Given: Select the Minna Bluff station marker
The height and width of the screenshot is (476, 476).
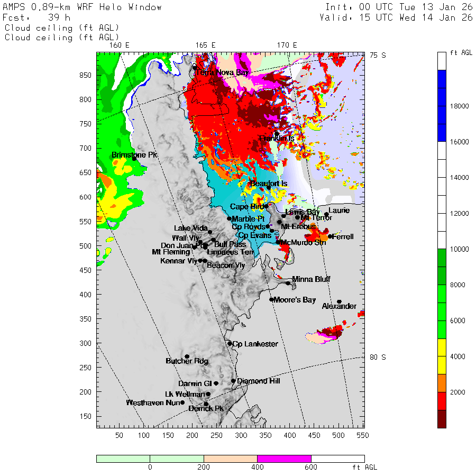Looking at the screenshot, I should (x=288, y=283).
